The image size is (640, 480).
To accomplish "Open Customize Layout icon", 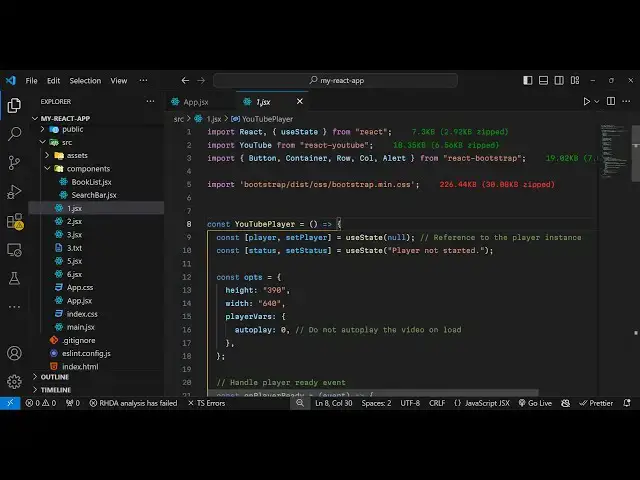I will click(x=575, y=80).
